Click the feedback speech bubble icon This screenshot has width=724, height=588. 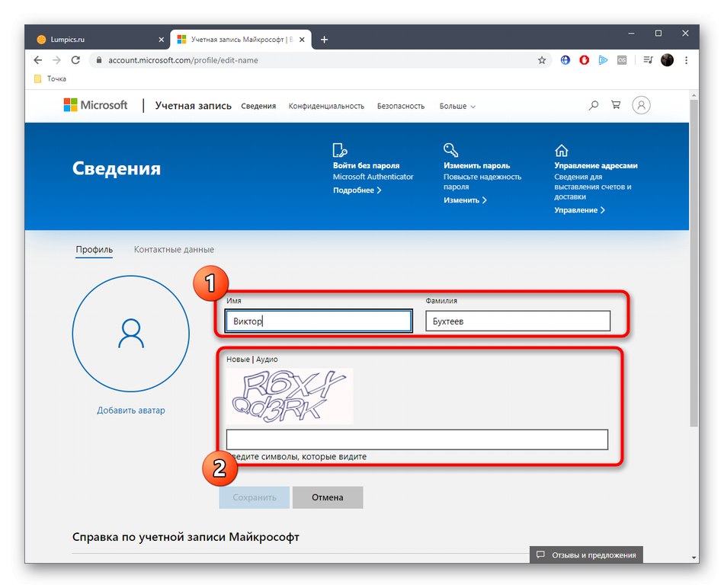[x=540, y=554]
